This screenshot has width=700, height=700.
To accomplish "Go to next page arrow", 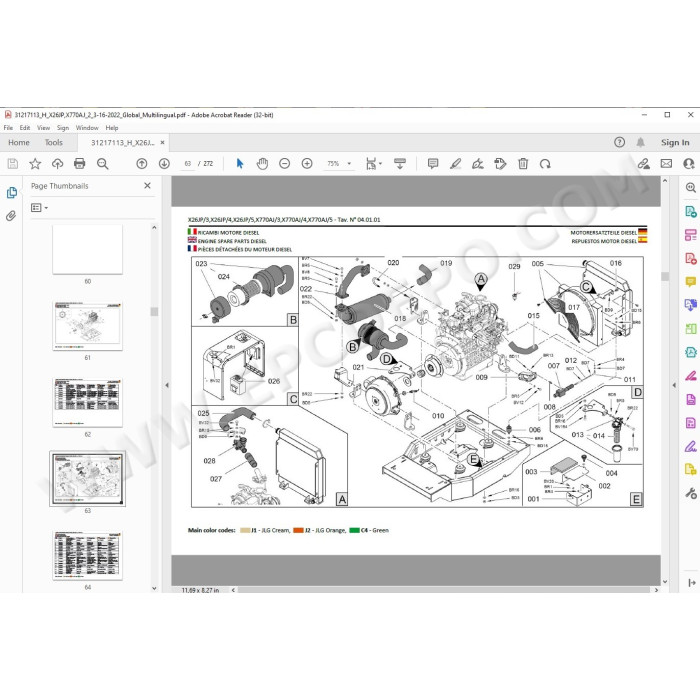I will pos(164,164).
